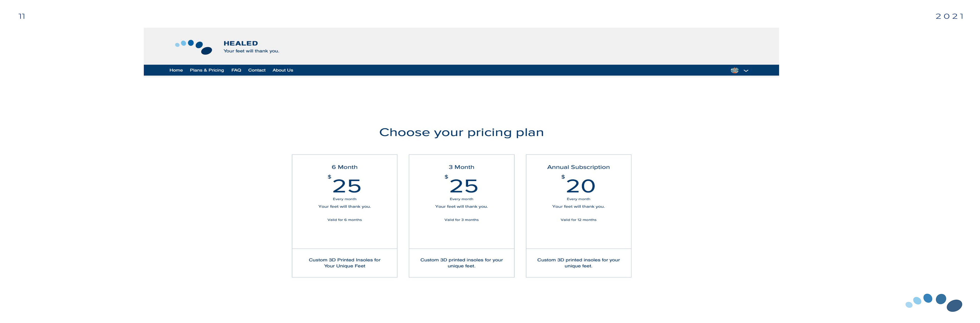This screenshot has width=980, height=323.
Task: Select the 6 Month plan title
Action: (x=345, y=167)
